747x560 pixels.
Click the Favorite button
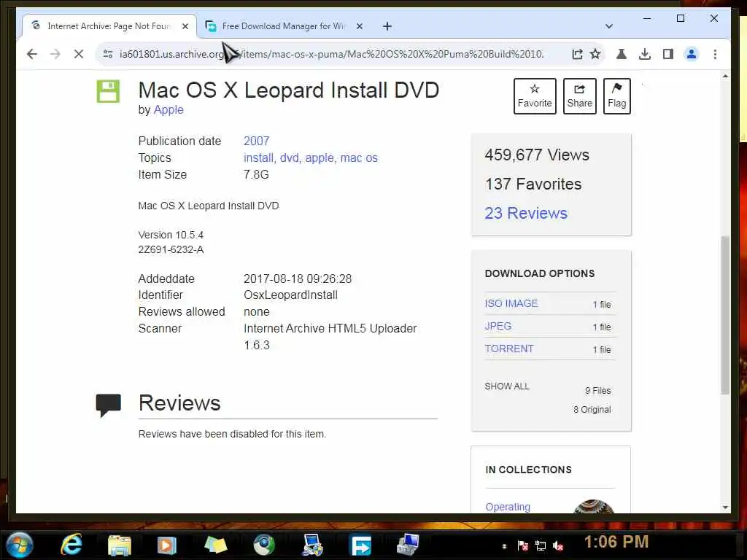pyautogui.click(x=535, y=96)
